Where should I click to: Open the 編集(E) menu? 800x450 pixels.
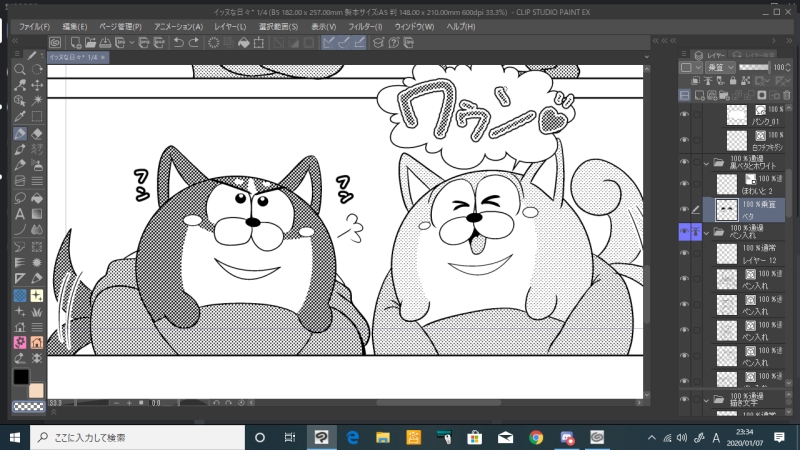click(74, 27)
